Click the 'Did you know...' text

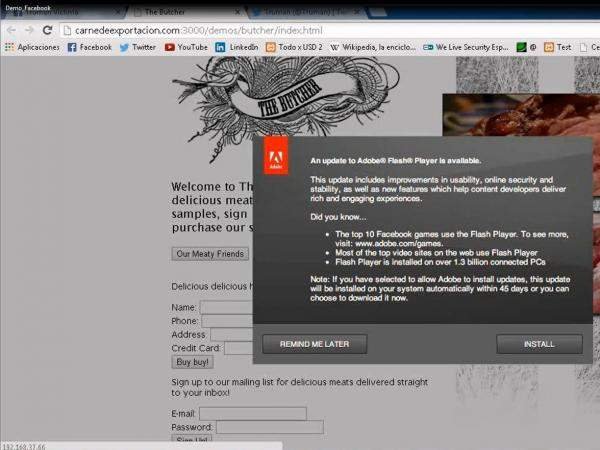tap(338, 217)
